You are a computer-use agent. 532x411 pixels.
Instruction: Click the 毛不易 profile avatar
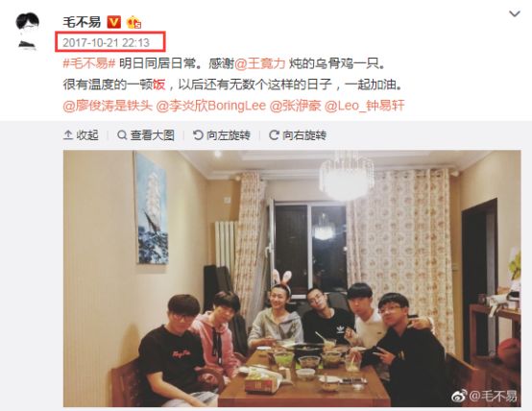tap(28, 32)
